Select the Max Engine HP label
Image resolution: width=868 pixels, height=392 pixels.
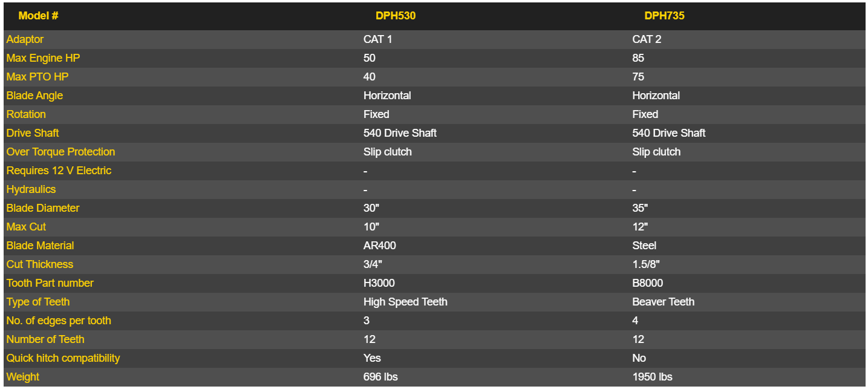coord(43,58)
